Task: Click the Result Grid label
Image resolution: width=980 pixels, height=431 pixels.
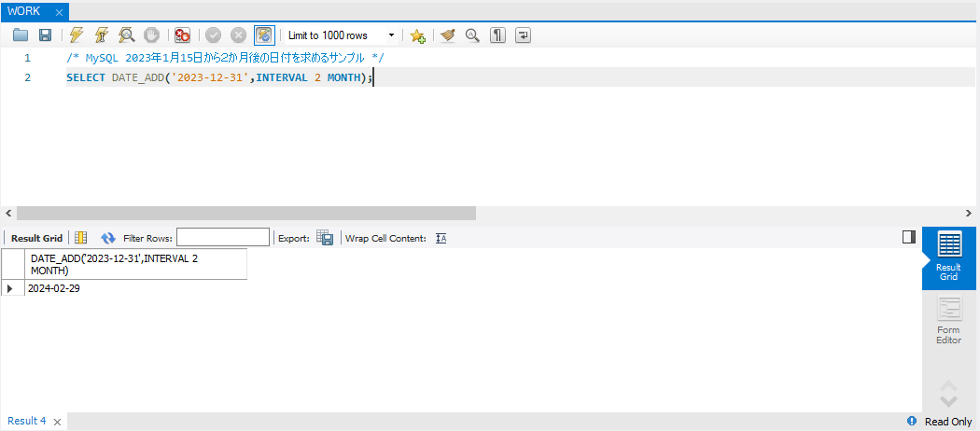Action: click(x=37, y=238)
